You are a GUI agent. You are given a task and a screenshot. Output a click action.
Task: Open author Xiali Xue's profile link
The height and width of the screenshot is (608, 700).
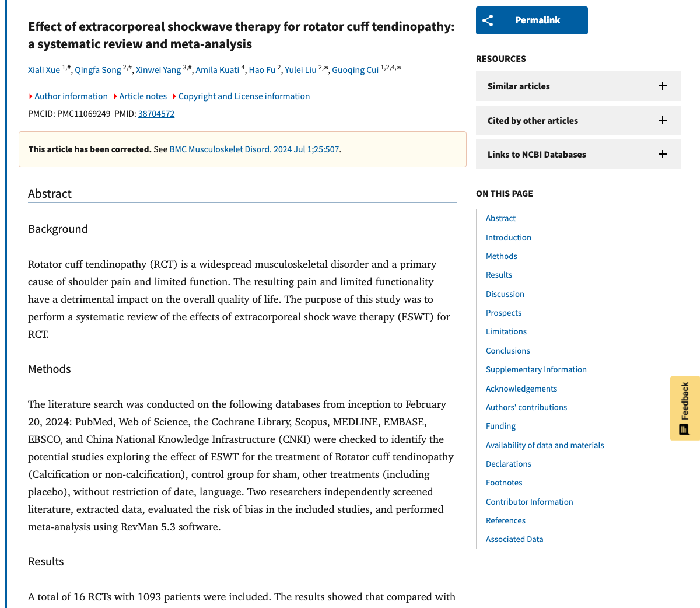pyautogui.click(x=44, y=69)
